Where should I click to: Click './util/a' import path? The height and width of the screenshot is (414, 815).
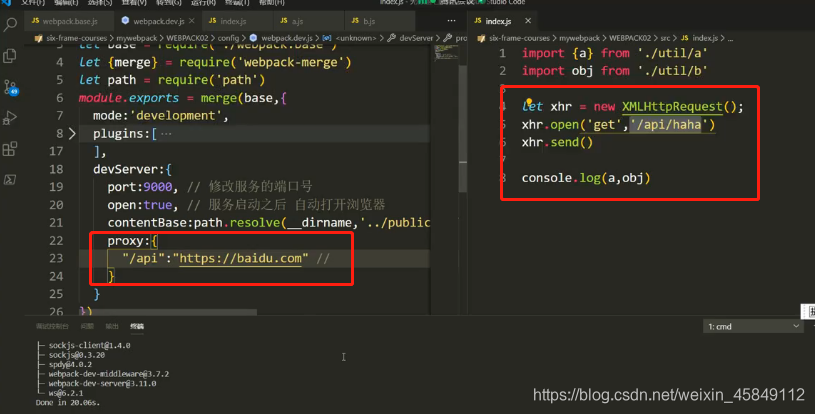click(x=672, y=53)
